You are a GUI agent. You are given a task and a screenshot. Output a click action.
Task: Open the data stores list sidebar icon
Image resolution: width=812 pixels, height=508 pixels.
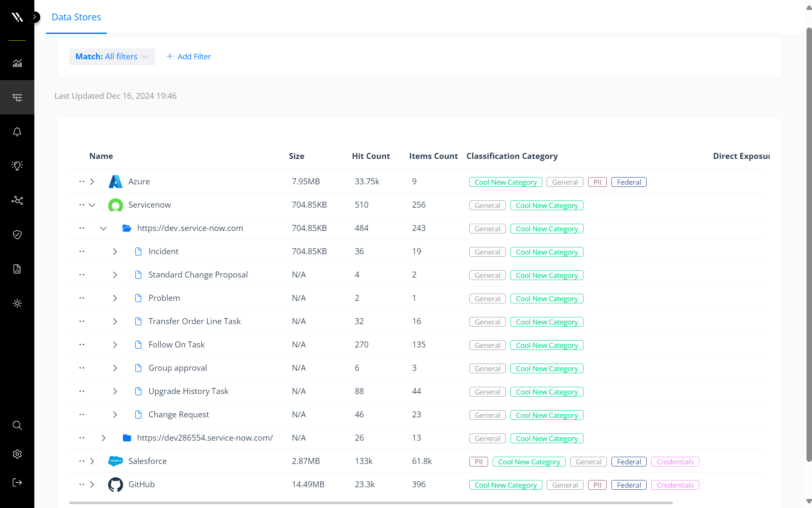(17, 97)
